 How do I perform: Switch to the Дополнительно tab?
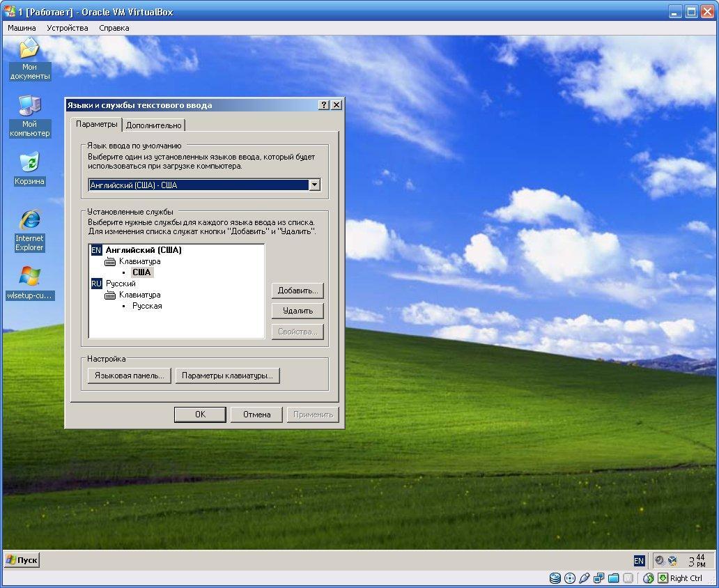pyautogui.click(x=154, y=125)
